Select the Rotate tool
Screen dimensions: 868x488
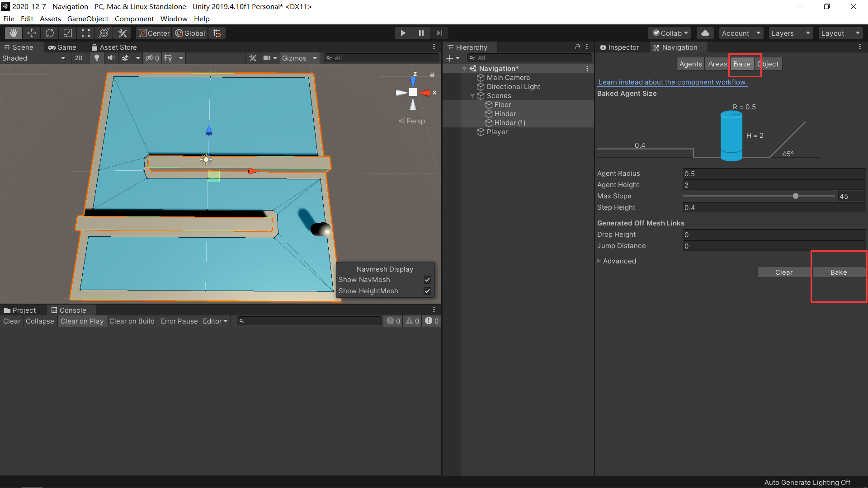point(50,33)
